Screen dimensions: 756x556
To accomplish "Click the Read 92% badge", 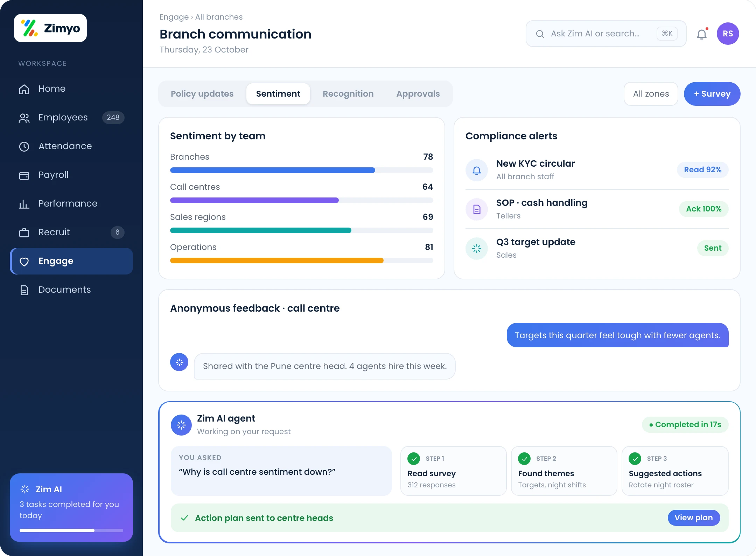I will pos(703,170).
